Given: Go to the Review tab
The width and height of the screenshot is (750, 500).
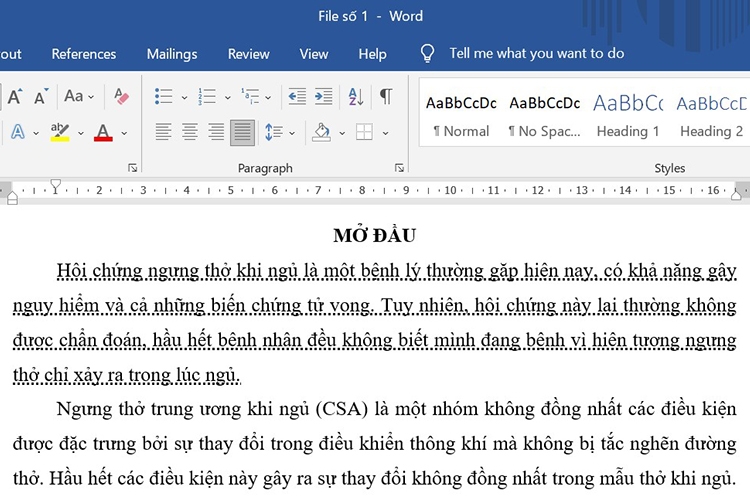Looking at the screenshot, I should point(248,54).
